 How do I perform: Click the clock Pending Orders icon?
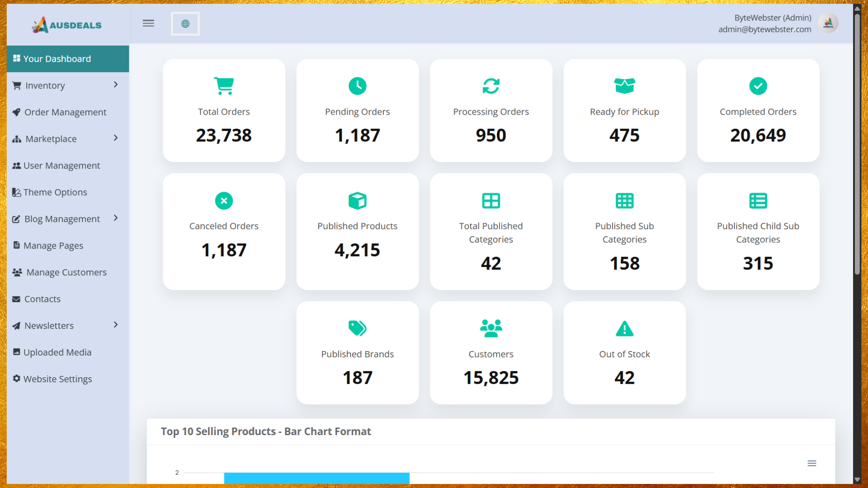(357, 86)
